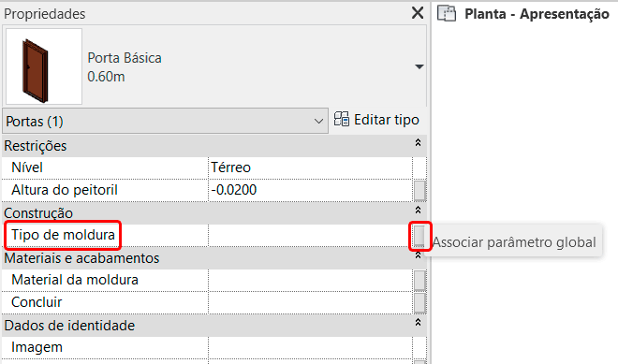Click the Imagem value field

pyautogui.click(x=310, y=348)
